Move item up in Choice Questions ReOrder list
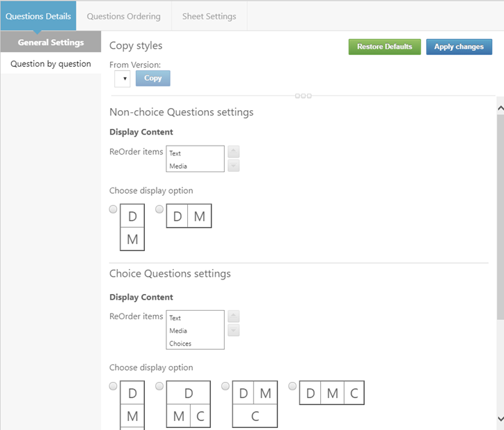This screenshot has height=430, width=504. (233, 316)
